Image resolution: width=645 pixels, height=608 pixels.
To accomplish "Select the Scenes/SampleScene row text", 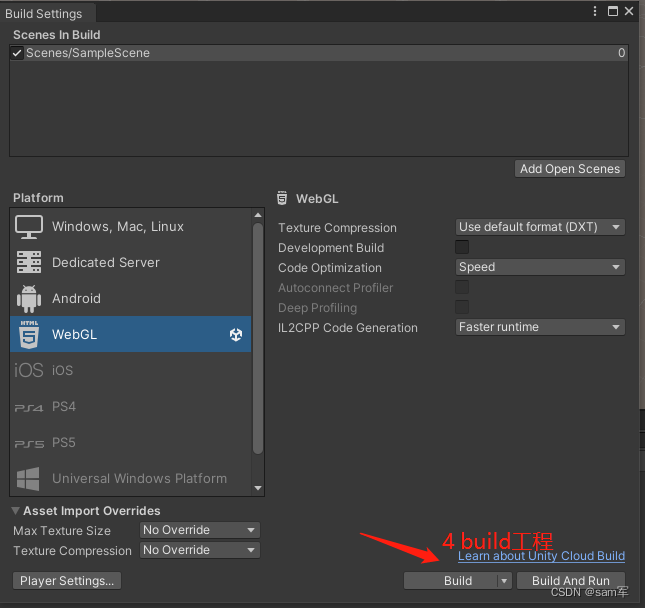I will 88,53.
